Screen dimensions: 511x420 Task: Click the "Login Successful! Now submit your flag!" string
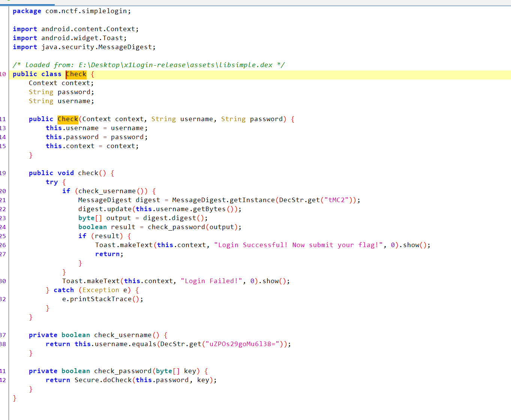[x=298, y=245]
